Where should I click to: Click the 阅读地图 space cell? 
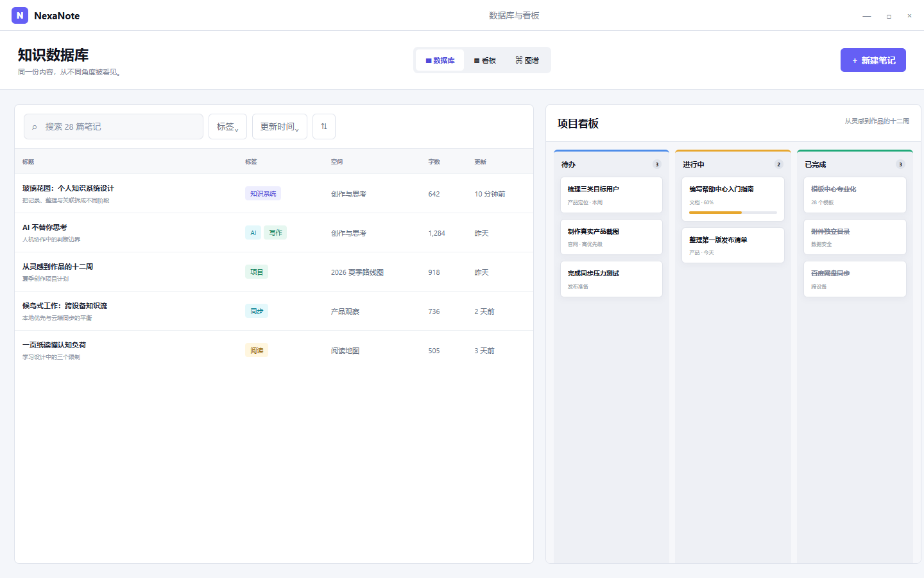[345, 351]
